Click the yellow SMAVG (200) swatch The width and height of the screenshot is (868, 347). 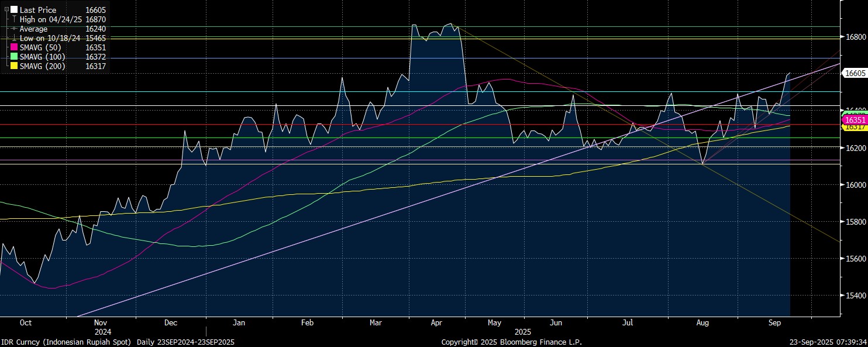pyautogui.click(x=15, y=66)
